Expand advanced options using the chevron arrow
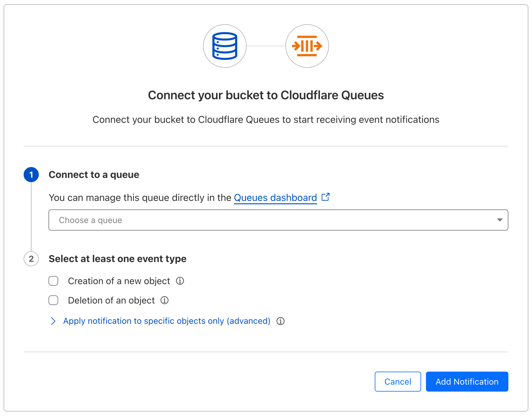 point(53,321)
